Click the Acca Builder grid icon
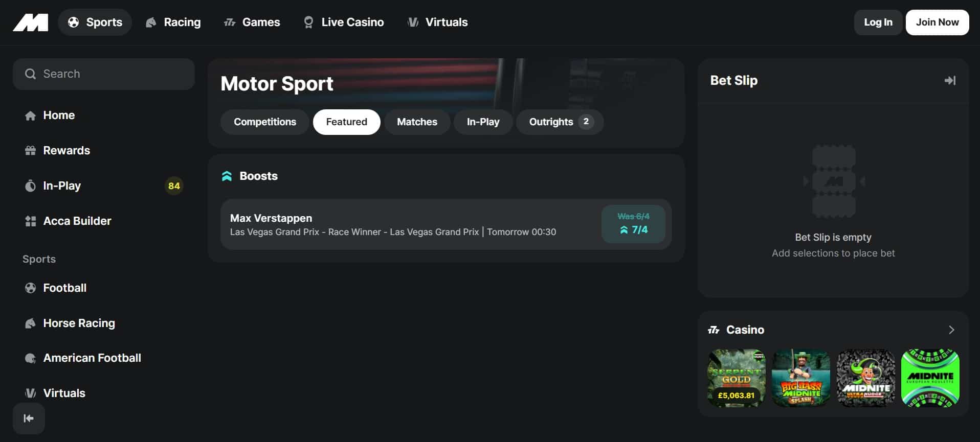Screen dimensions: 980x442 (31, 221)
